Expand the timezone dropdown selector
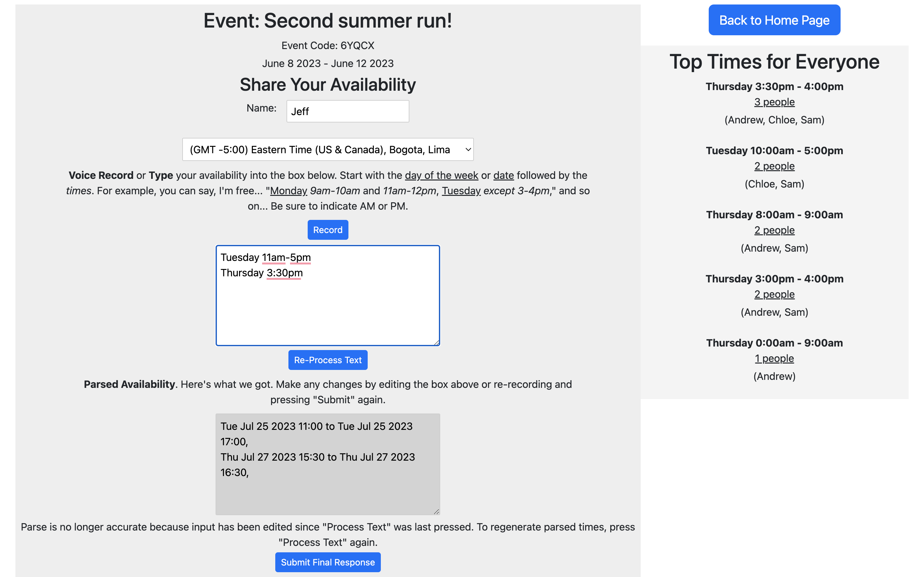This screenshot has width=924, height=577. 327,149
